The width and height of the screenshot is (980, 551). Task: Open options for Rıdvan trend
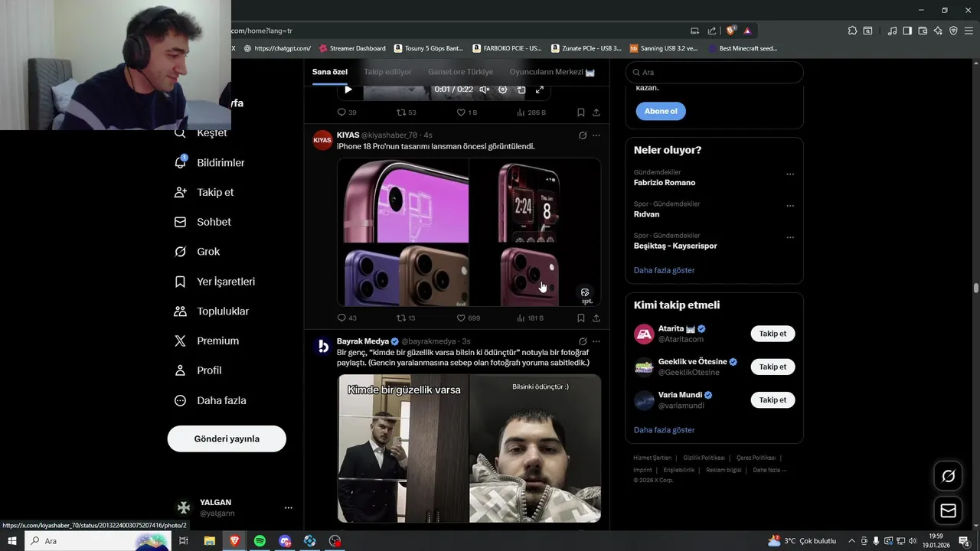(x=790, y=206)
